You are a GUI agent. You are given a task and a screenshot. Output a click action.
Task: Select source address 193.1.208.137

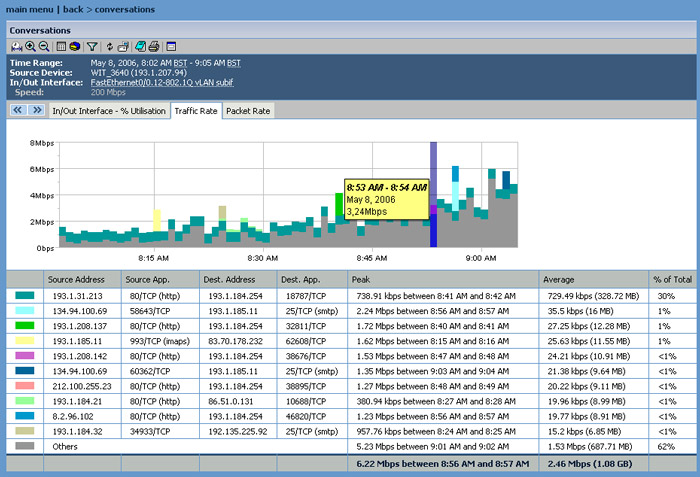click(80, 326)
